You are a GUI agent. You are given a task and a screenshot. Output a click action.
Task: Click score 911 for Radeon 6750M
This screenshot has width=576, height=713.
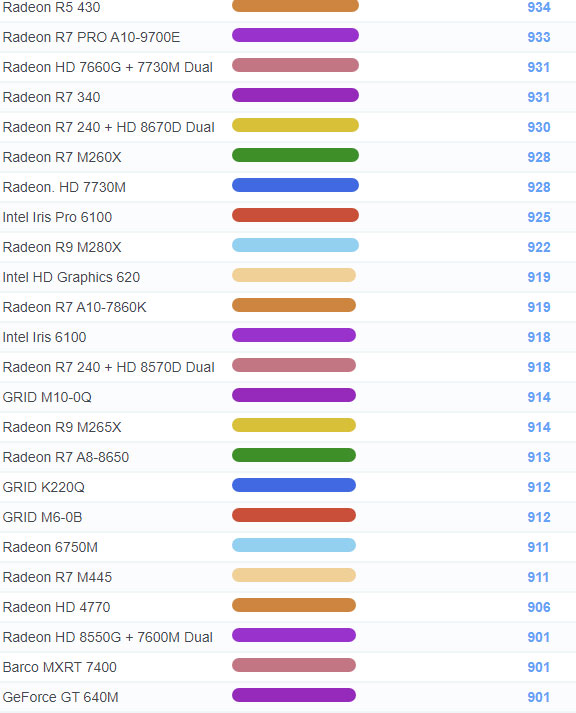[x=538, y=547]
